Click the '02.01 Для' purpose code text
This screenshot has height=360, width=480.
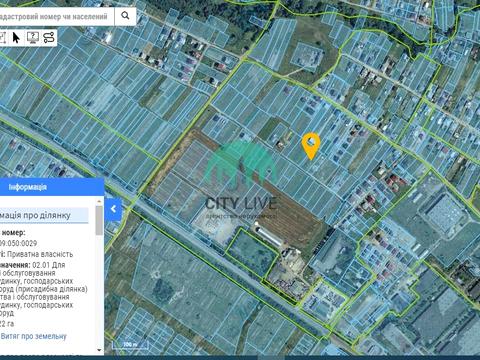[49, 265]
